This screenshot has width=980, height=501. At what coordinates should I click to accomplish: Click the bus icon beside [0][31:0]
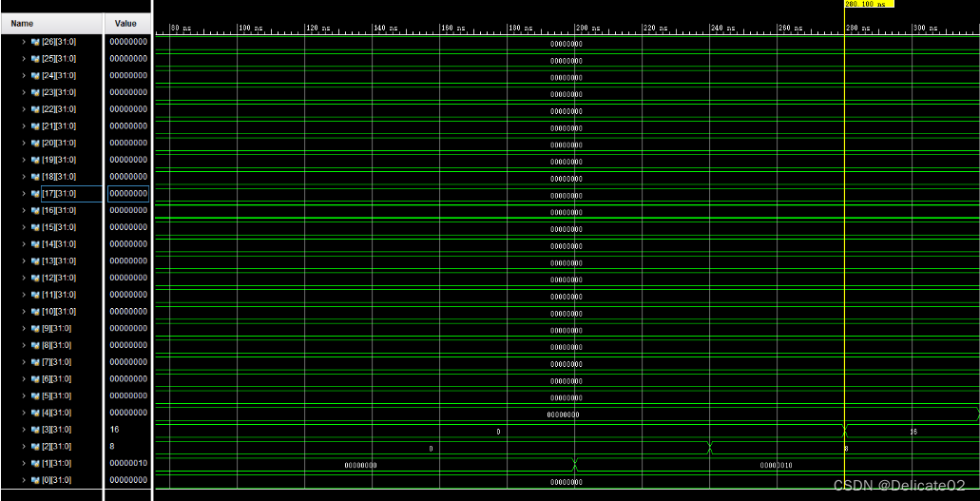(x=35, y=481)
